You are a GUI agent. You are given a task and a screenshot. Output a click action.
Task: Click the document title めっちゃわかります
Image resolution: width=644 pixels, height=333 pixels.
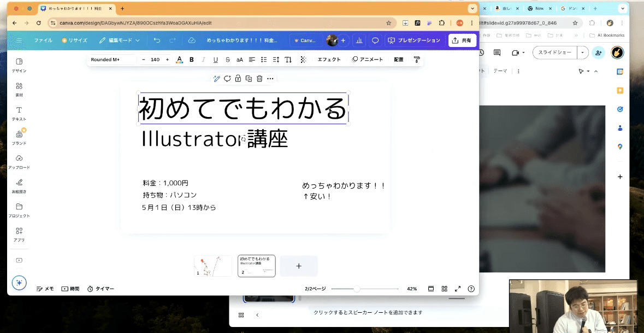(x=242, y=40)
